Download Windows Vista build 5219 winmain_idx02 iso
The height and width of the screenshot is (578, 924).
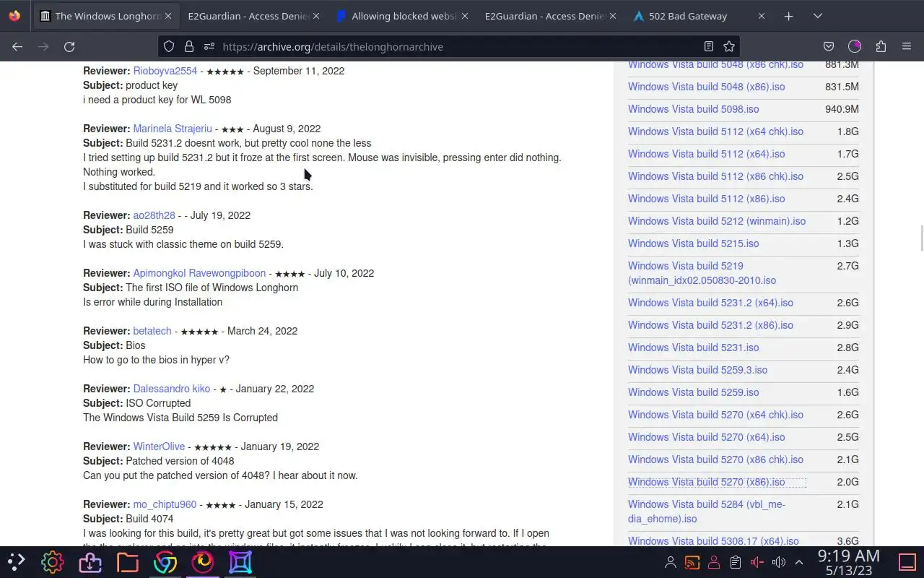[x=702, y=273]
